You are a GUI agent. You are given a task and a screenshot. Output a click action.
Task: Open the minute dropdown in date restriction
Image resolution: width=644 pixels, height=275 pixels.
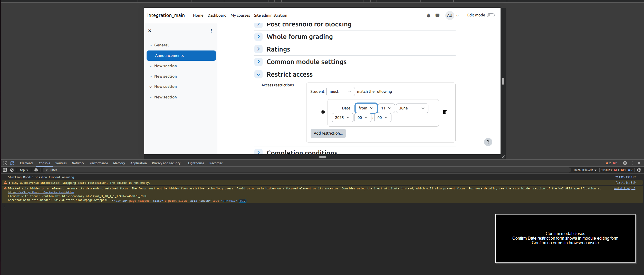pos(383,118)
